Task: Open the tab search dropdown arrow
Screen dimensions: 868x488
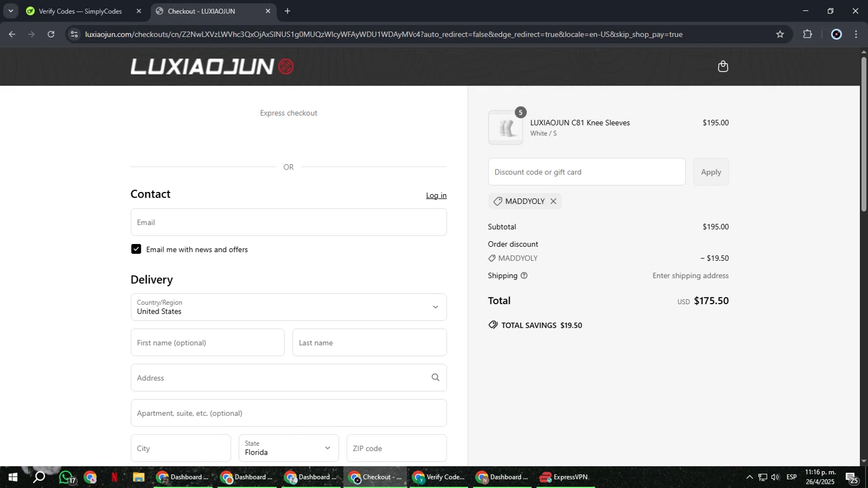Action: 10,11
